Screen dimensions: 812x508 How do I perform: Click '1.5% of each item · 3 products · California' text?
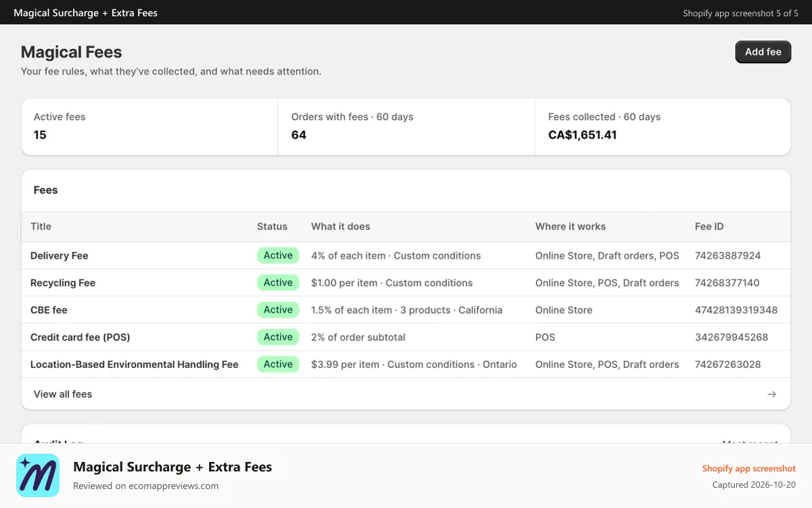pyautogui.click(x=407, y=310)
